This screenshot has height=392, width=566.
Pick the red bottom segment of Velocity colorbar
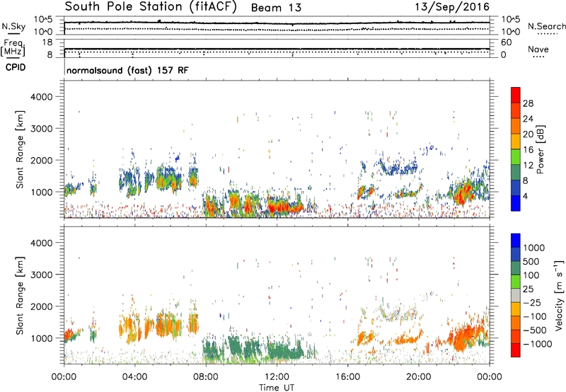[x=516, y=350]
